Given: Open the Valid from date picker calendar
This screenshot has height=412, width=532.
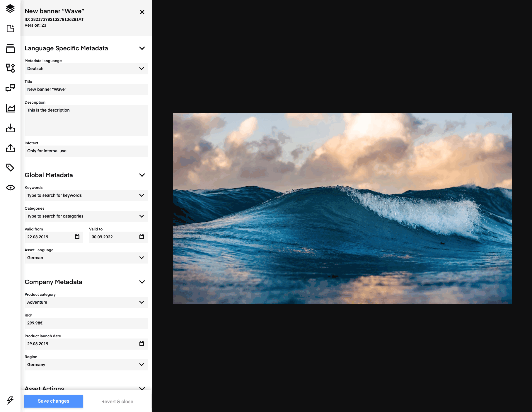Looking at the screenshot, I should 77,237.
